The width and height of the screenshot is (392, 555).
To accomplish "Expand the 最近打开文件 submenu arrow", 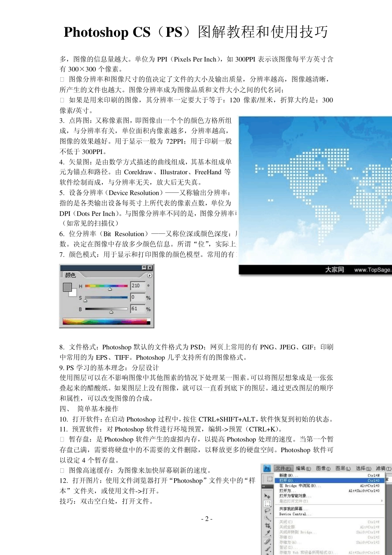I will [382, 500].
